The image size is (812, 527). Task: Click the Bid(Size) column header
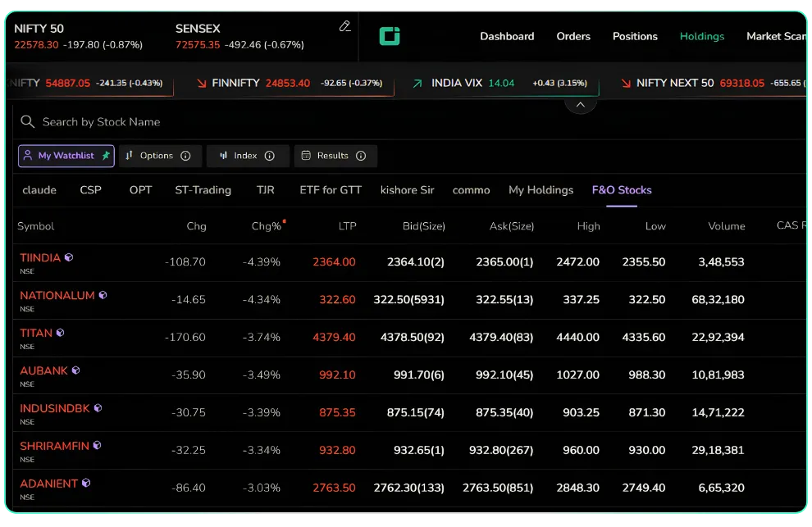pos(423,226)
